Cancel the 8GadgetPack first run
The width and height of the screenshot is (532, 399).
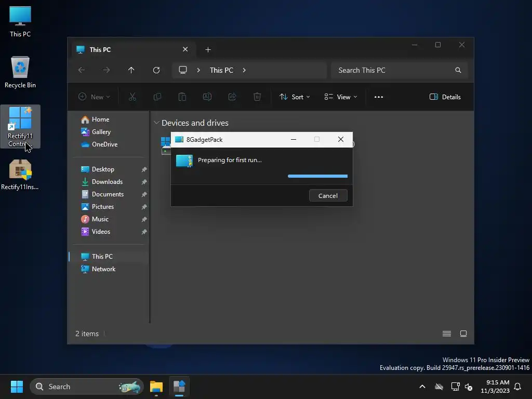pyautogui.click(x=328, y=195)
